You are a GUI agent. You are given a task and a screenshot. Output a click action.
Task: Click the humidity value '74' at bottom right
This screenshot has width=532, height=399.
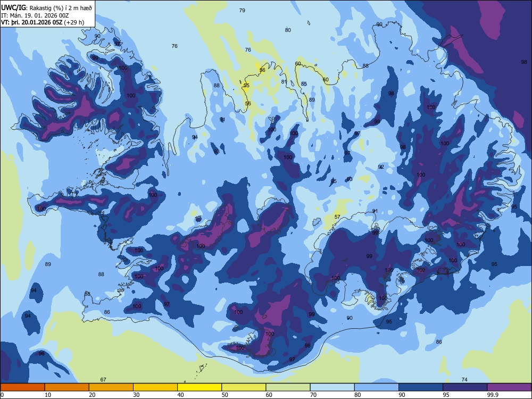[464, 380]
